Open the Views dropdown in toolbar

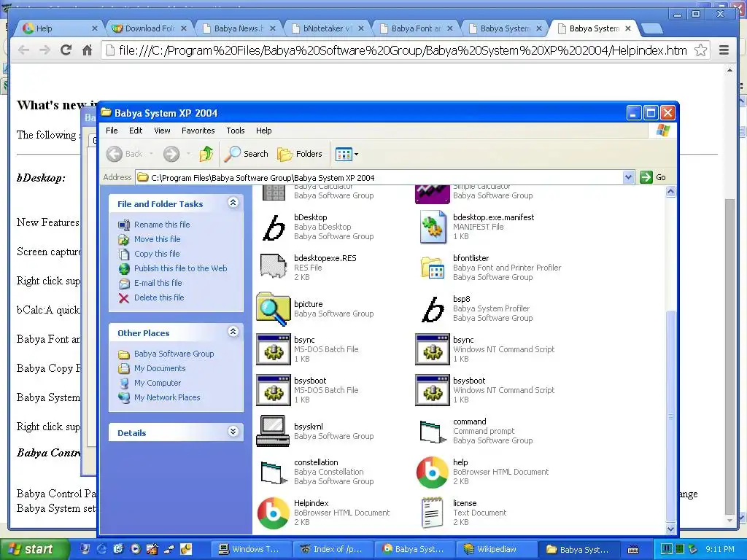(x=347, y=154)
